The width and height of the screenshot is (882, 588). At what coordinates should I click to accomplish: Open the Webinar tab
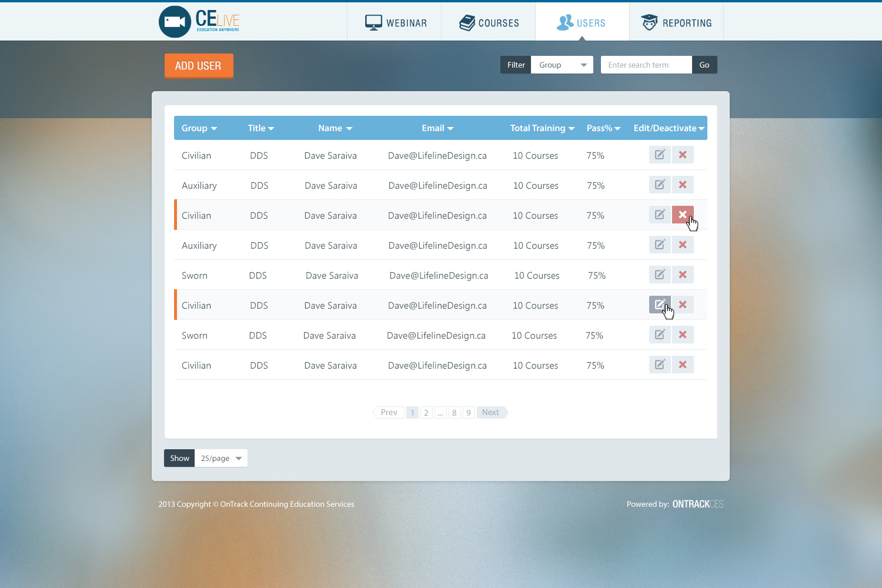pos(395,22)
